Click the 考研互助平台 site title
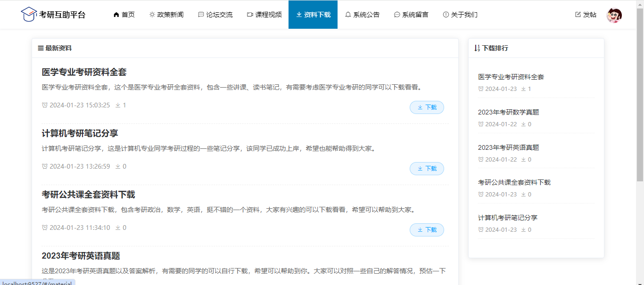The height and width of the screenshot is (285, 644). (62, 15)
